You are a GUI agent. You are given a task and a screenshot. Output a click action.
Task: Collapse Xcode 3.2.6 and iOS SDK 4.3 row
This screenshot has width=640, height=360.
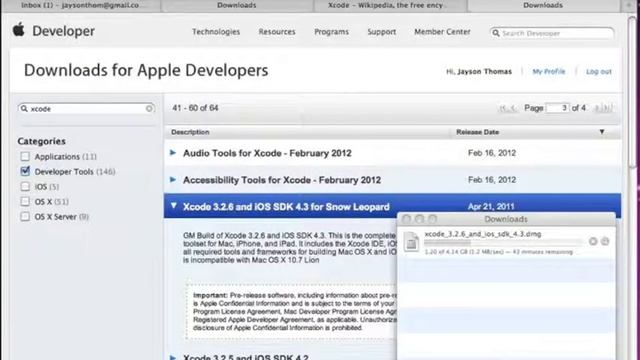(173, 206)
